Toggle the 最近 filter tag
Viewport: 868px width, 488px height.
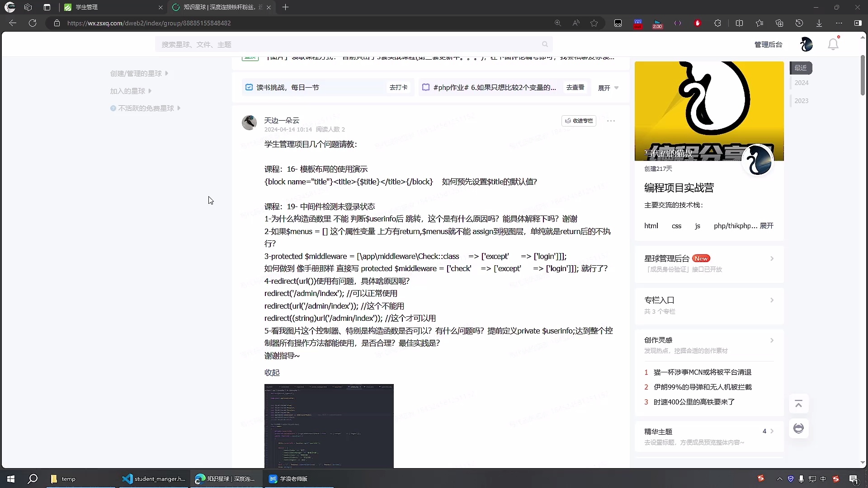[801, 68]
